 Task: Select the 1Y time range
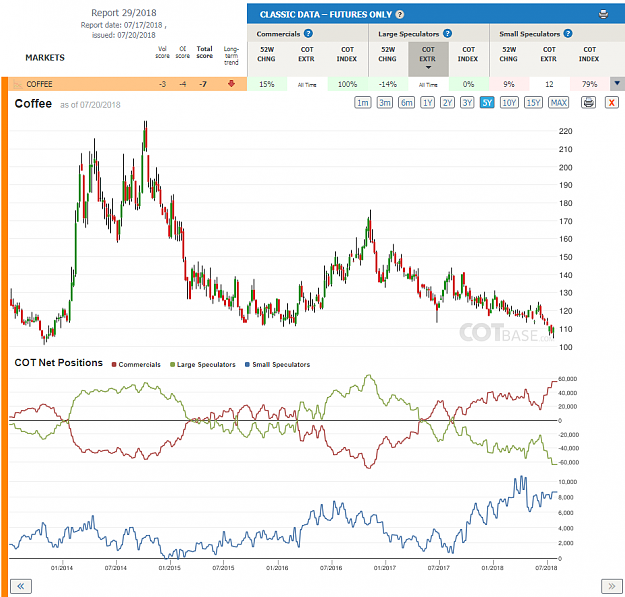click(x=427, y=103)
